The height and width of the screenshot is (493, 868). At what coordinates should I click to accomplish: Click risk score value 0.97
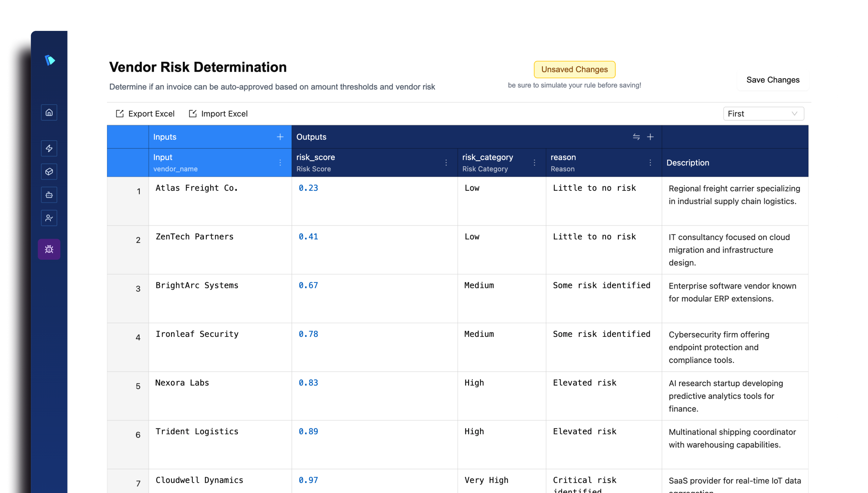click(x=308, y=480)
